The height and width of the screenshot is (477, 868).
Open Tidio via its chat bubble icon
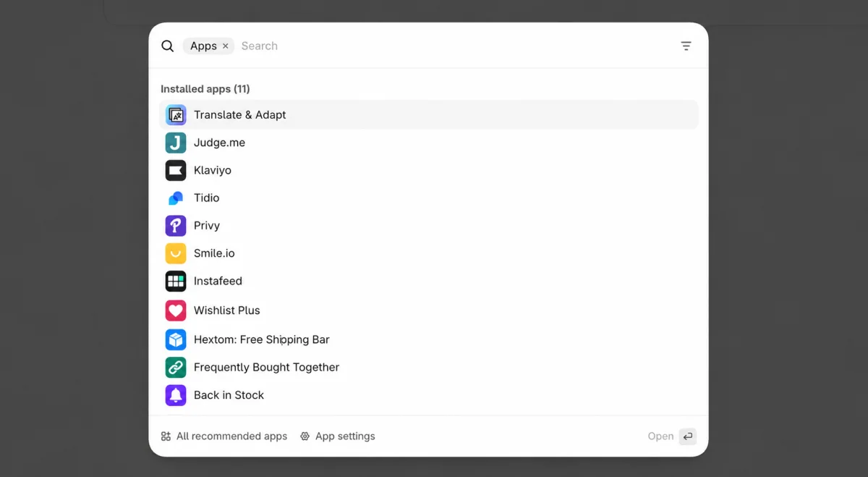[176, 198]
